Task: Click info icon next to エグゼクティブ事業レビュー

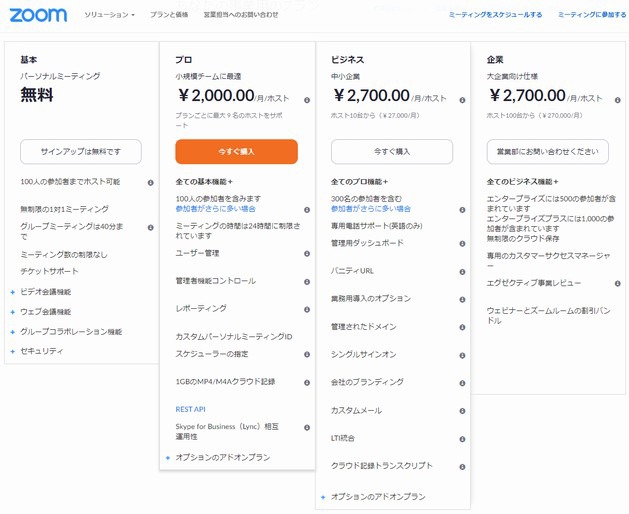Action: [617, 283]
